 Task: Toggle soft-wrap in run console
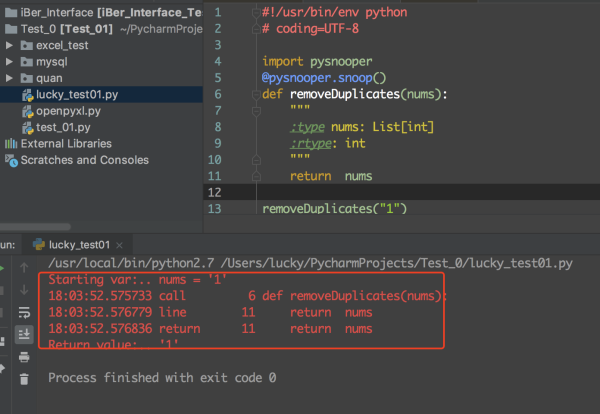[x=24, y=313]
